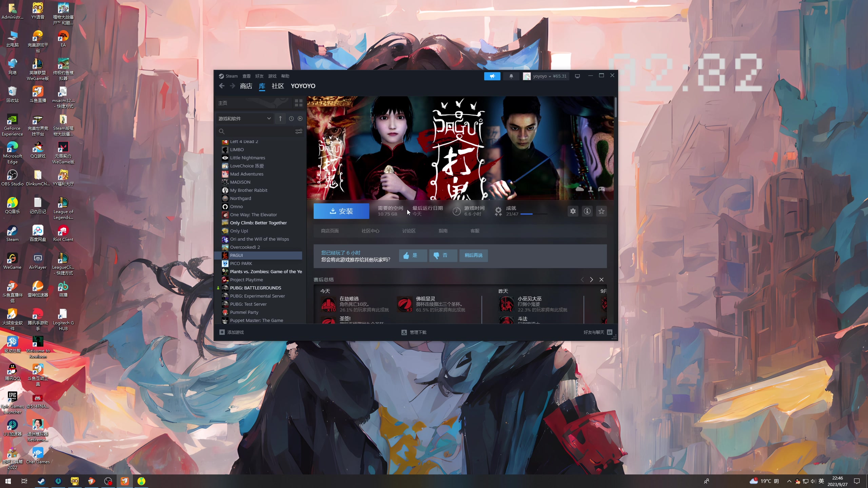Open advanced filter options icon
The height and width of the screenshot is (488, 868).
point(298,131)
